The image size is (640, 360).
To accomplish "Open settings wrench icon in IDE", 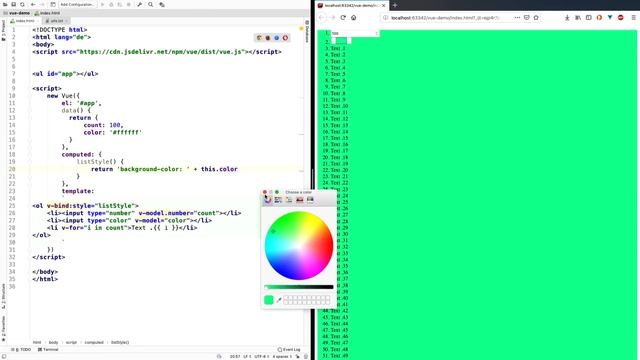I will [x=140, y=4].
